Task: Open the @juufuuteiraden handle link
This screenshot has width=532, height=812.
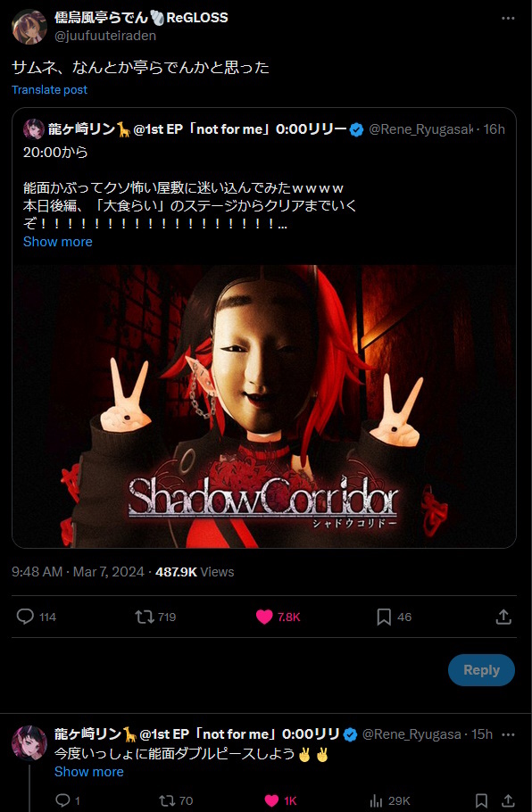Action: click(105, 35)
